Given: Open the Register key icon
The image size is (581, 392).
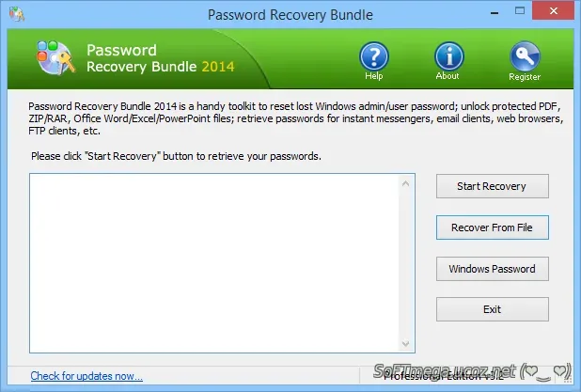Looking at the screenshot, I should pos(525,56).
